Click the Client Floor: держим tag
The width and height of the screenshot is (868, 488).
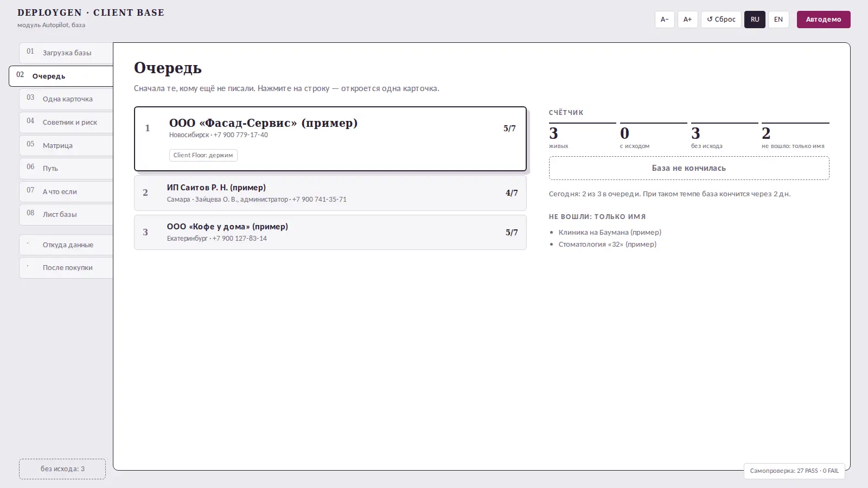tap(203, 155)
